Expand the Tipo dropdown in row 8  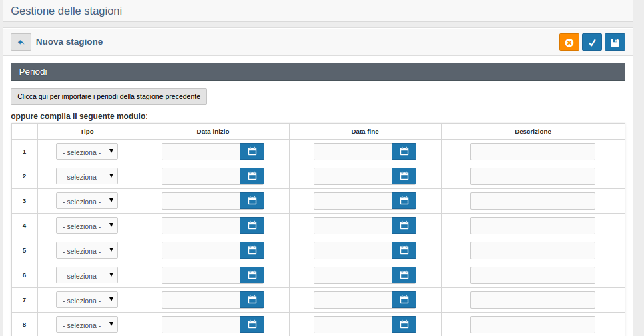click(x=87, y=324)
